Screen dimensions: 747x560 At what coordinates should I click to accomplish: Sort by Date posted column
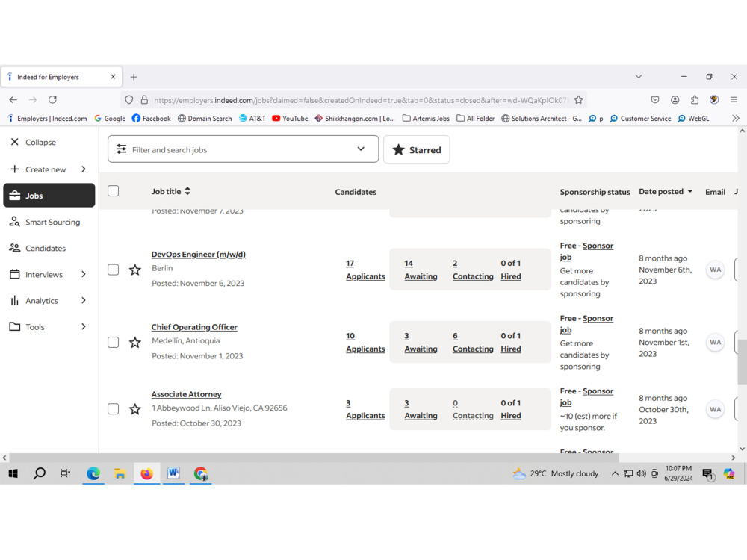tap(666, 191)
